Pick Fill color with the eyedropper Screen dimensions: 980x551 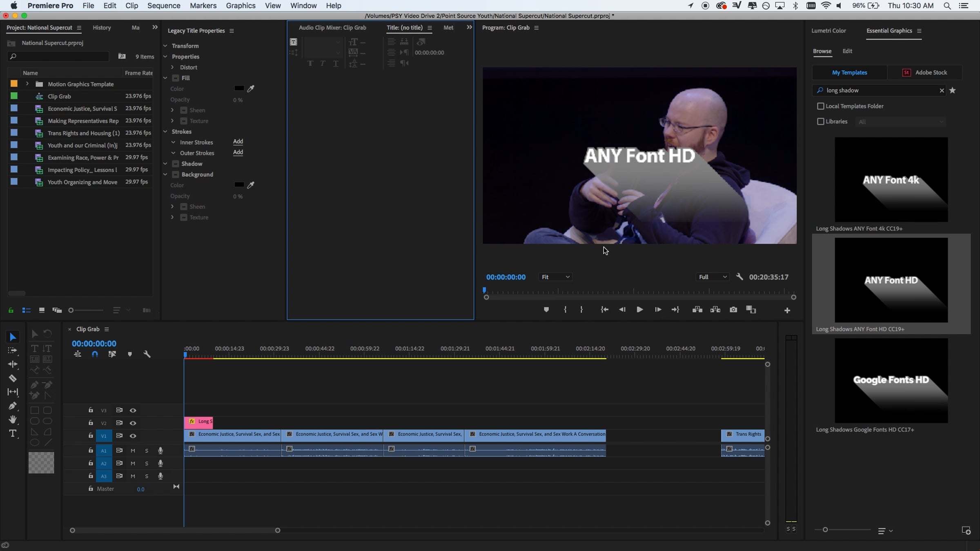point(251,89)
